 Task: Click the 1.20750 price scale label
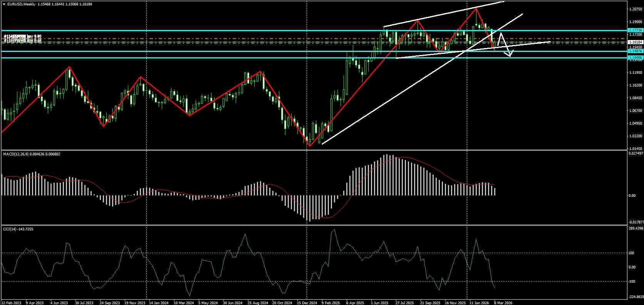(634, 9)
